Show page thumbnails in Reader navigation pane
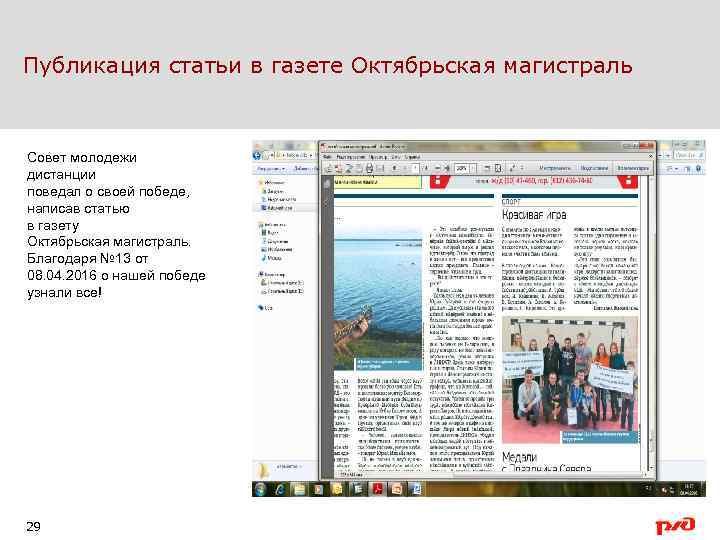720x540 pixels. point(327,184)
